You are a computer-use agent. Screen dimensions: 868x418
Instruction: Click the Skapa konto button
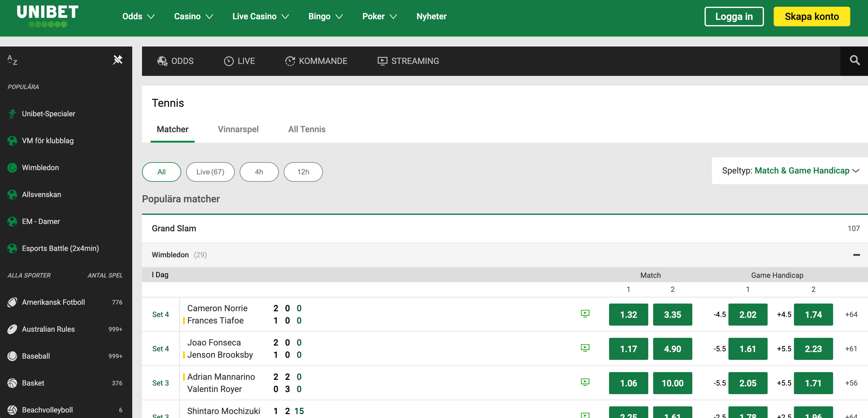click(811, 17)
